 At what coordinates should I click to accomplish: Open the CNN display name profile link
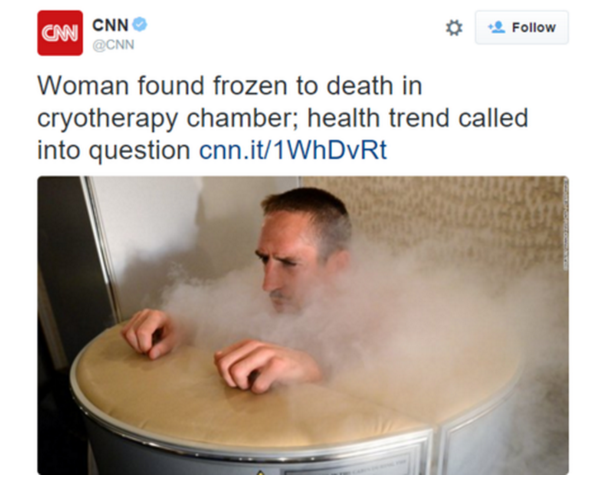coord(110,25)
